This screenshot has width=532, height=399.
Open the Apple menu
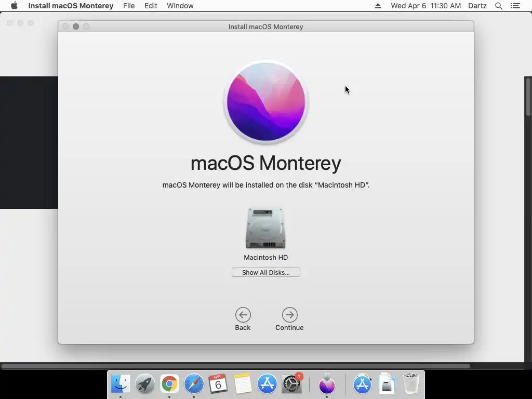(14, 6)
